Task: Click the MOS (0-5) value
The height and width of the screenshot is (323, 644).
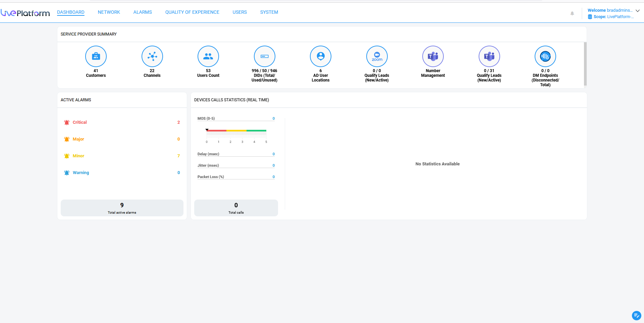Action: click(274, 118)
